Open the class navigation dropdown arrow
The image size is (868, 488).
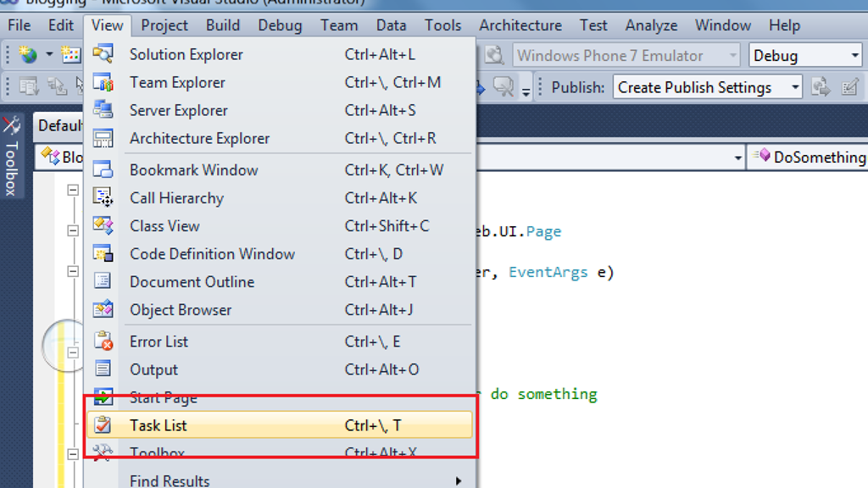coord(737,158)
